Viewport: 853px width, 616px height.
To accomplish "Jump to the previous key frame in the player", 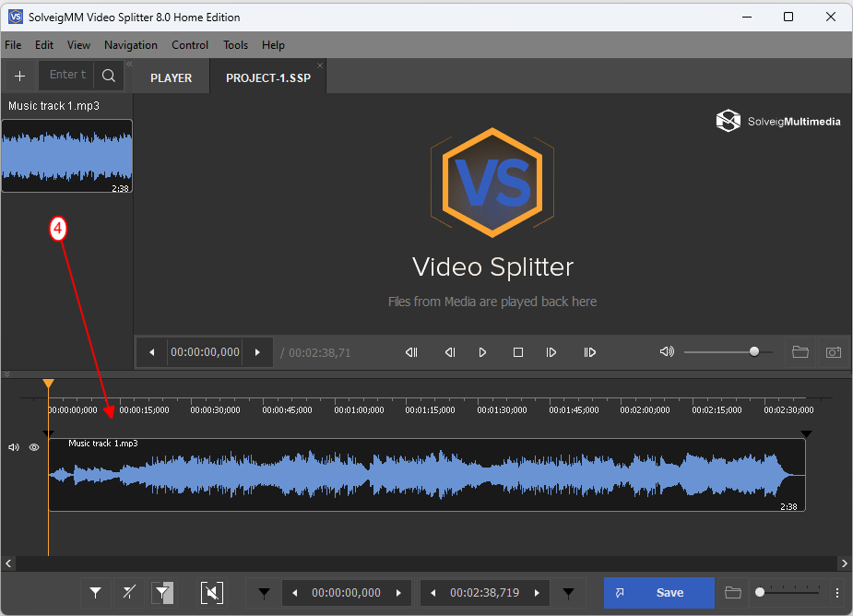I will pyautogui.click(x=412, y=352).
